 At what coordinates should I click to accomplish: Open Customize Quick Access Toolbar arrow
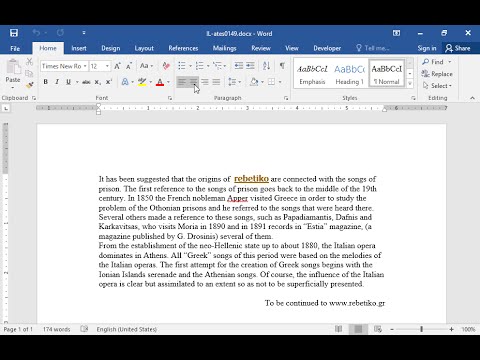84,33
